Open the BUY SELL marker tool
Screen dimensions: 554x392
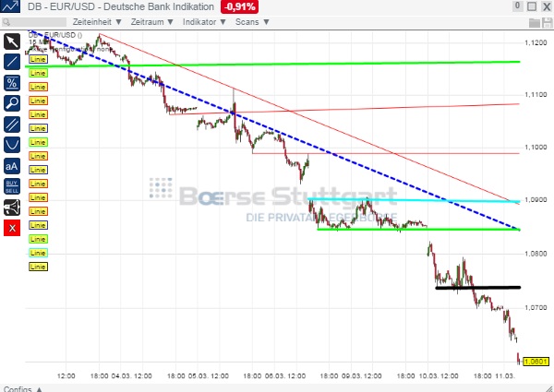pos(12,186)
